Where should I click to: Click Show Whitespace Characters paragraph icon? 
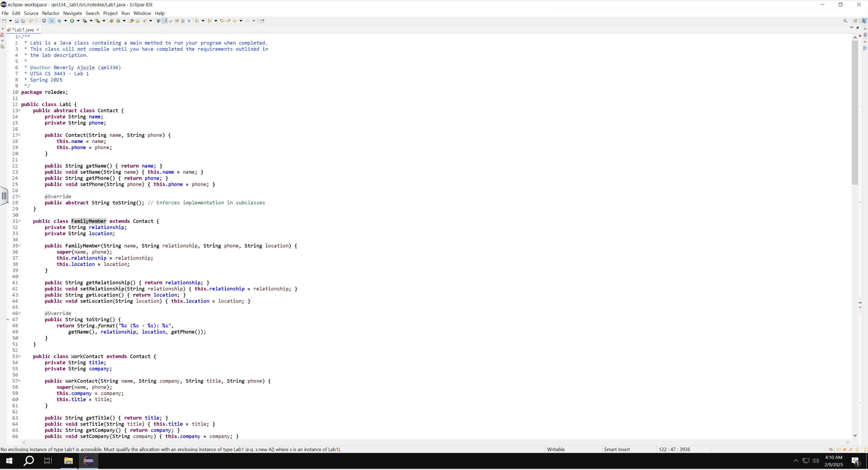click(x=189, y=21)
